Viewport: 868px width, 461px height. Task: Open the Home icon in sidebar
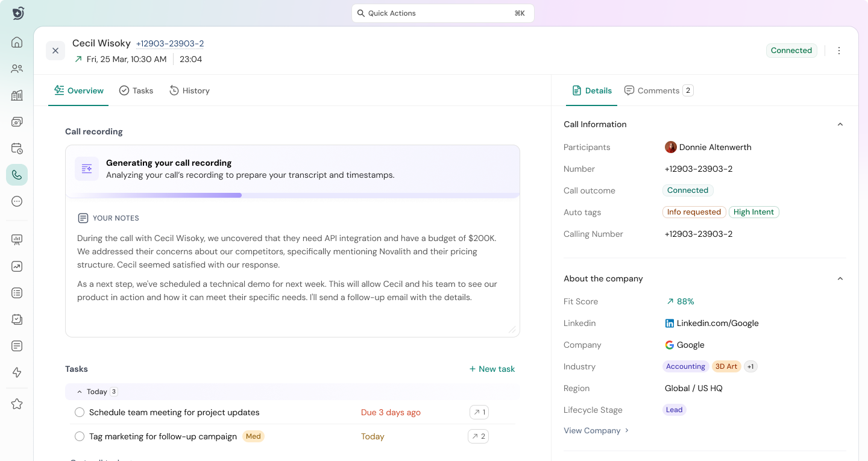click(17, 42)
